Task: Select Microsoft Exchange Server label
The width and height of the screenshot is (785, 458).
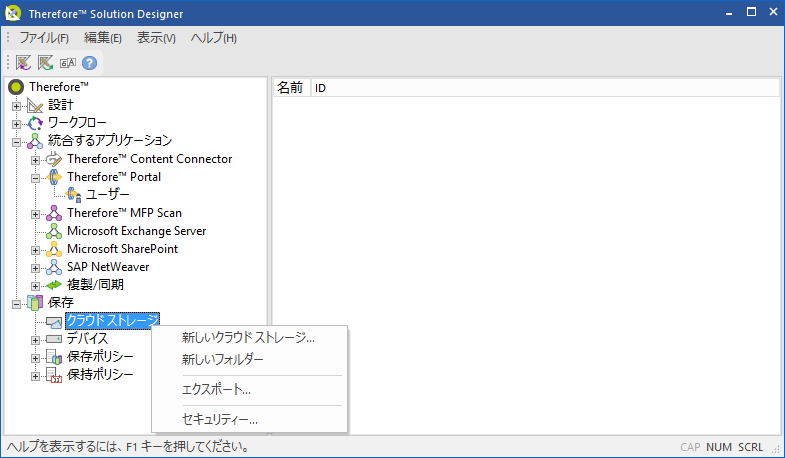Action: point(137,231)
